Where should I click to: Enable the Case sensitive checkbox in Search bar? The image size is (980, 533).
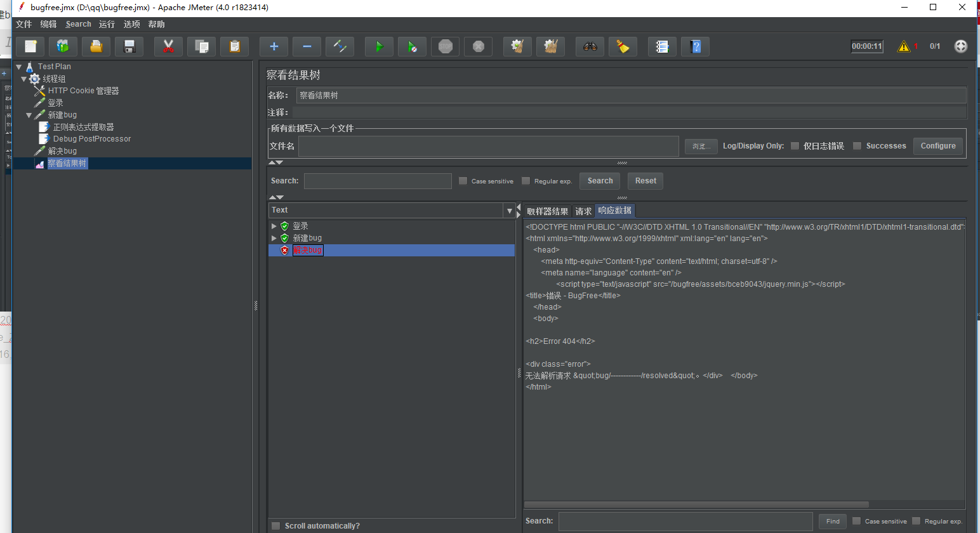click(x=463, y=181)
